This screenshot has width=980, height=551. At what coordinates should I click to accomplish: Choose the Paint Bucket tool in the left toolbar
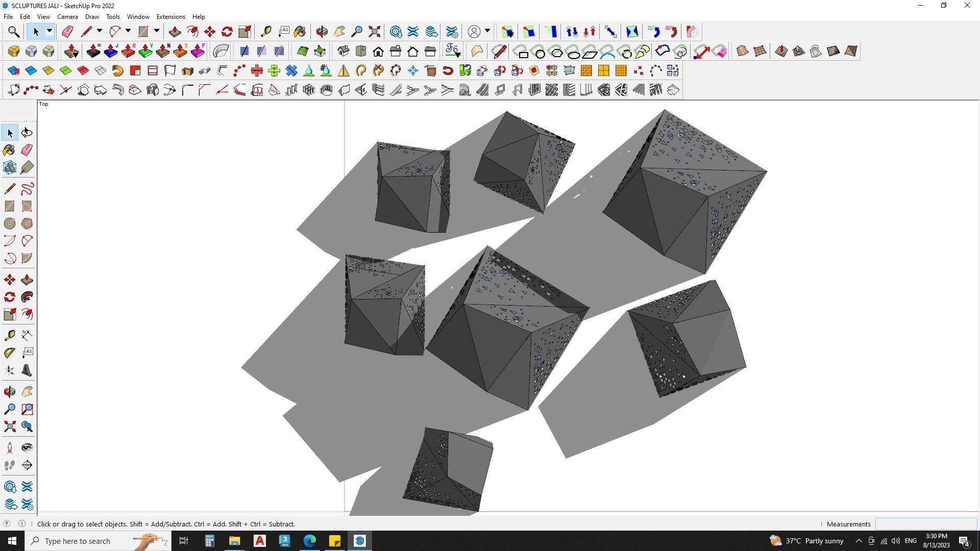9,150
